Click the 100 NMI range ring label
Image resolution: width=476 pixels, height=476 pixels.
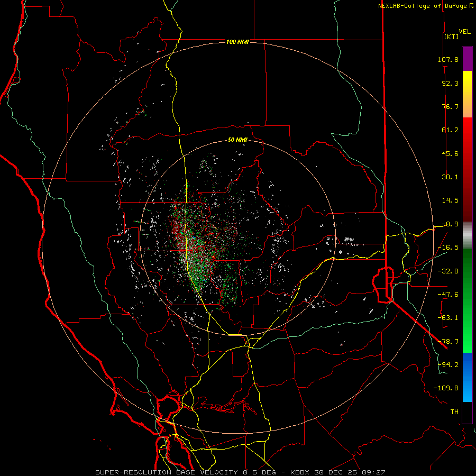point(237,42)
